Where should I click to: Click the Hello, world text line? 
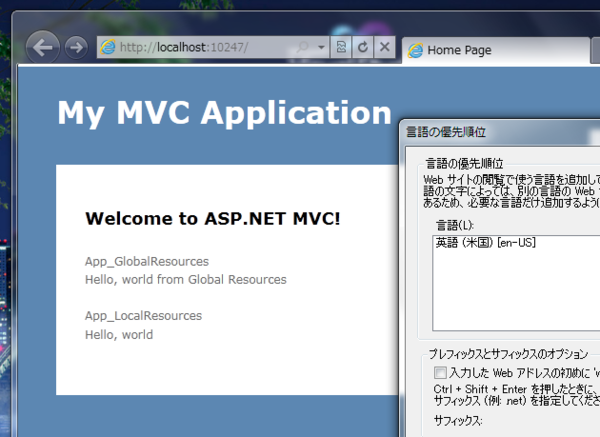coord(119,335)
